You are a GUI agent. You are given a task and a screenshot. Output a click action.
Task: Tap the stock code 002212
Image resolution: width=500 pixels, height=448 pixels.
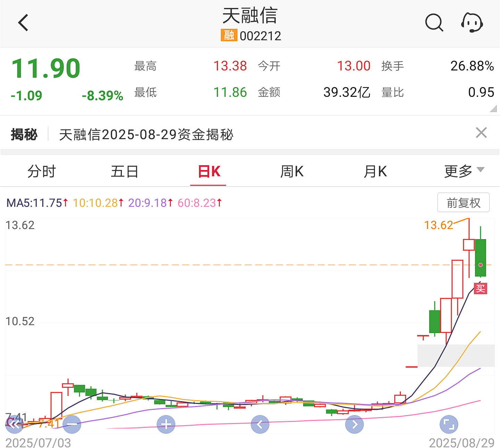(260, 36)
